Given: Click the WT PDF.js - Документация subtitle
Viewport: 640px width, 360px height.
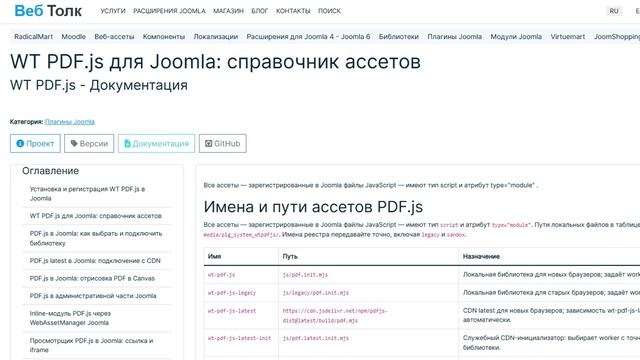Looking at the screenshot, I should [99, 85].
